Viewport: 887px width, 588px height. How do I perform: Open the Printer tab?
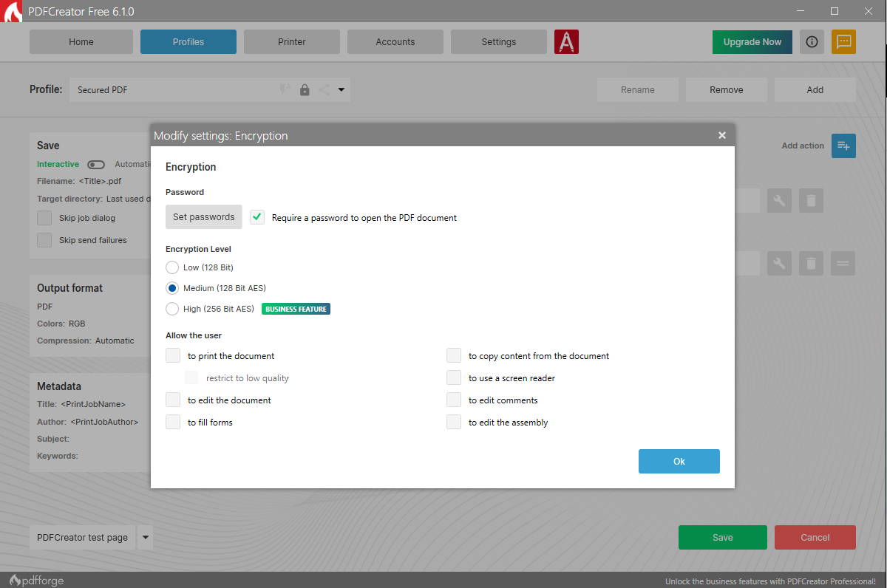point(292,42)
